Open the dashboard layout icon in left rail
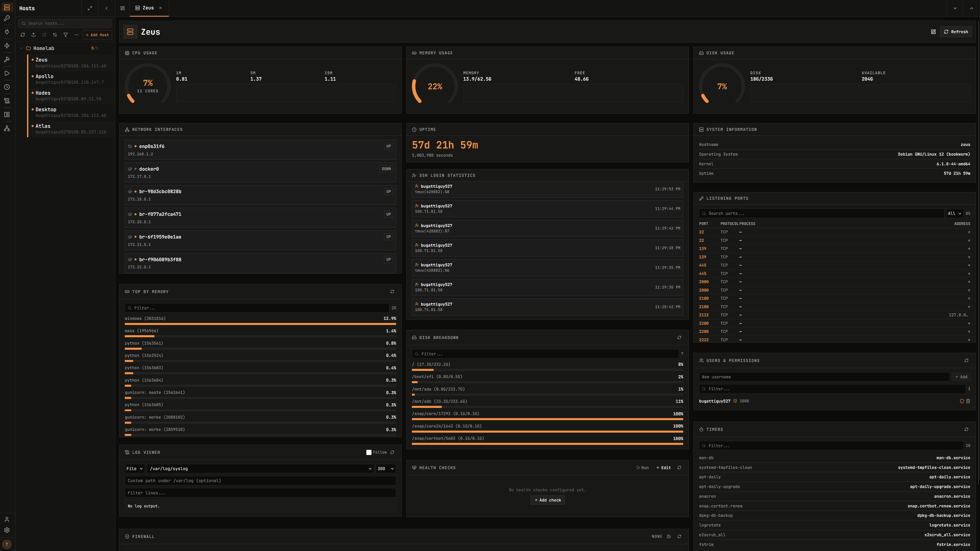 (x=7, y=115)
